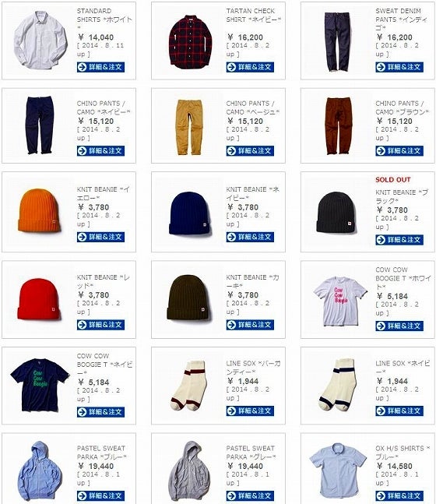
Task: Select the white Cow Cow Boogie T-shirt
Action: point(340,301)
